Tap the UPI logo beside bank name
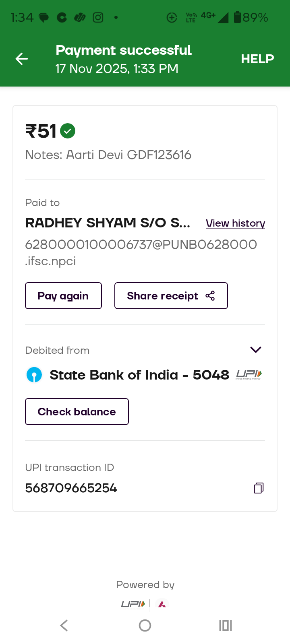This screenshot has width=290, height=644. [x=249, y=375]
